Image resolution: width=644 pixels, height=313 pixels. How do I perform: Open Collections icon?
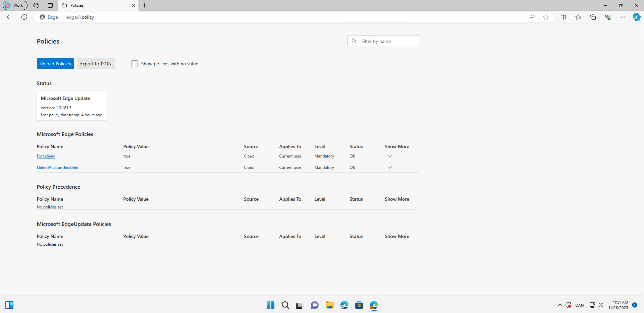[x=593, y=17]
